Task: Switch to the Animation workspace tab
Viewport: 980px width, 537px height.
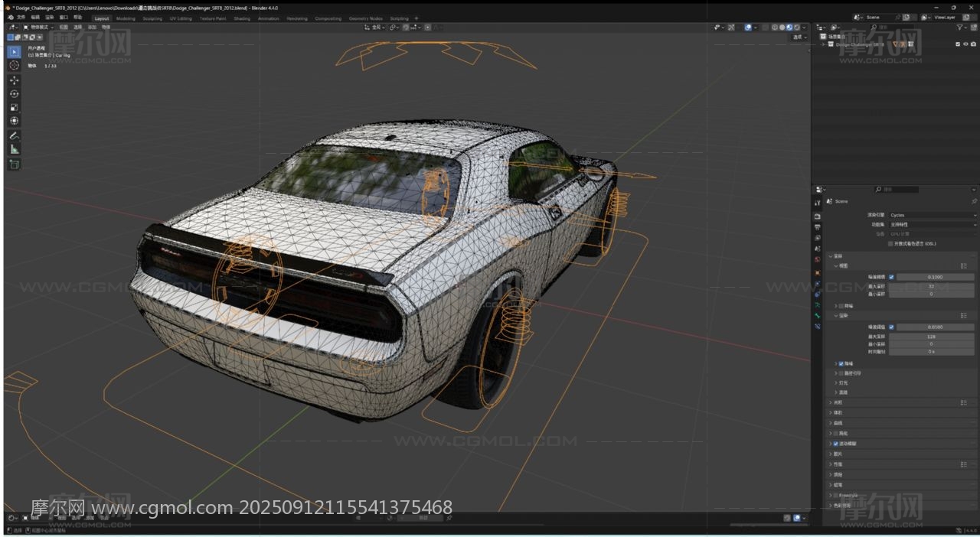Action: click(x=269, y=18)
